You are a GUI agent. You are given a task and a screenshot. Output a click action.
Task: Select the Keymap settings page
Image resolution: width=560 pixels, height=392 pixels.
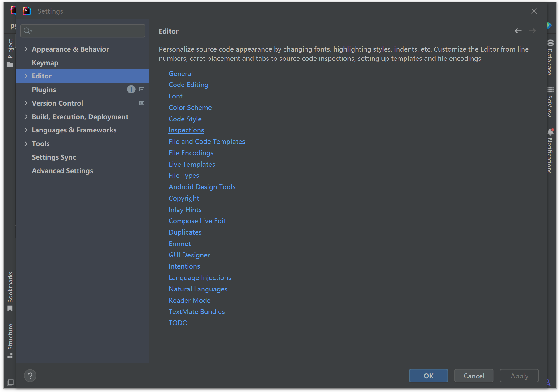[x=45, y=63]
